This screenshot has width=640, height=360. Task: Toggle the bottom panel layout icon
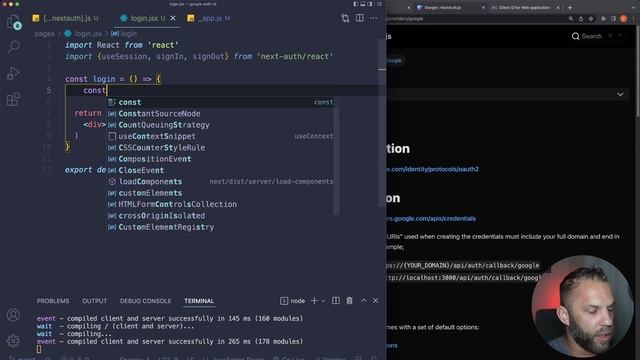click(363, 4)
